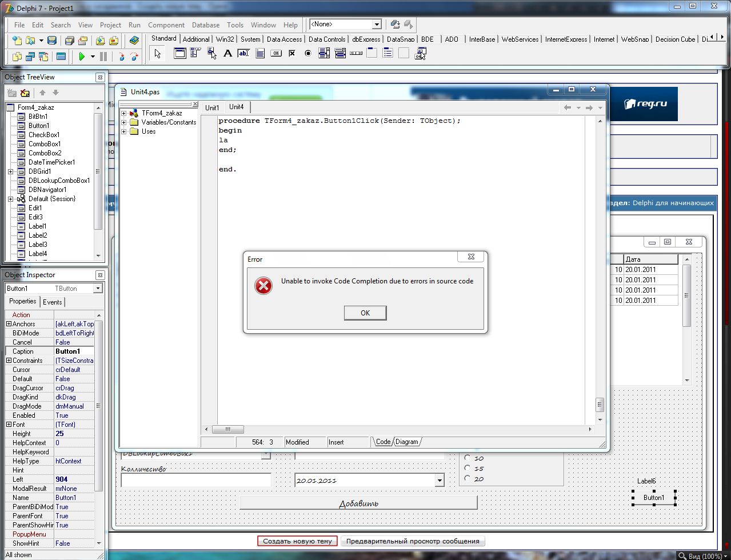This screenshot has height=560, width=731.
Task: Select the Memo component in palette
Action: coord(260,54)
